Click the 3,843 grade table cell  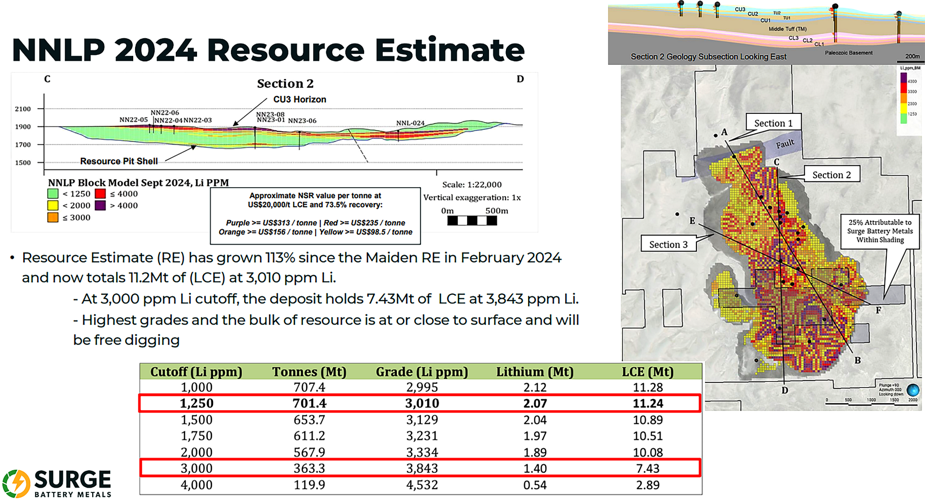tap(422, 468)
